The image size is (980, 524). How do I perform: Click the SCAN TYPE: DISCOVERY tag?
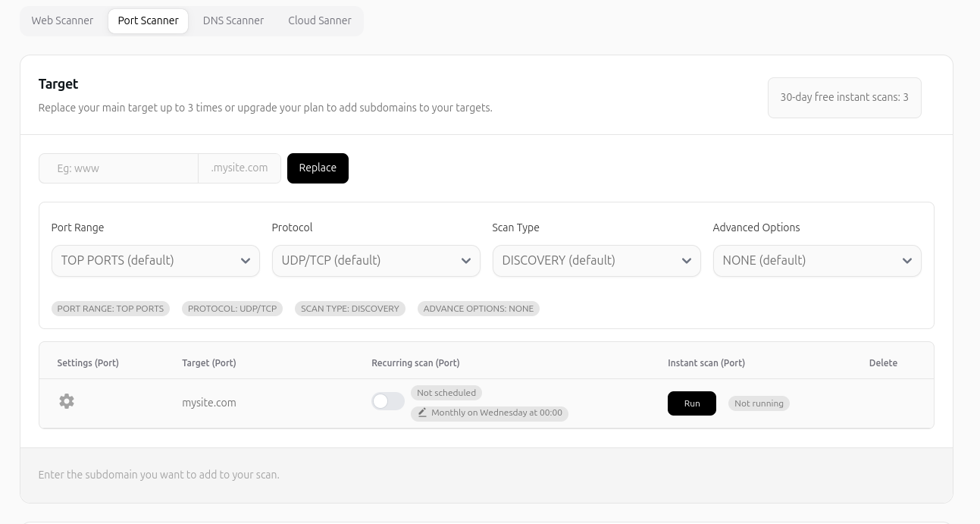click(x=349, y=309)
